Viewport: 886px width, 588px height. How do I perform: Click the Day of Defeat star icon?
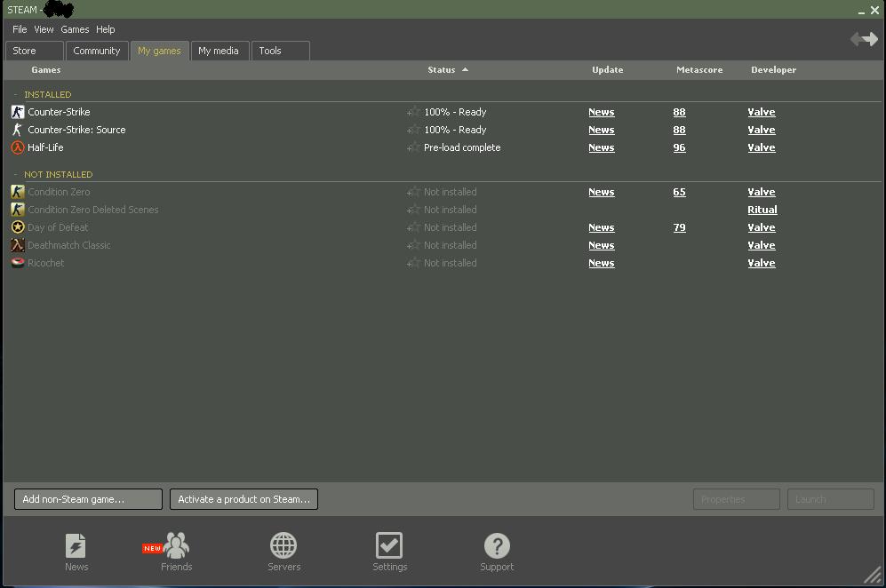click(x=18, y=227)
